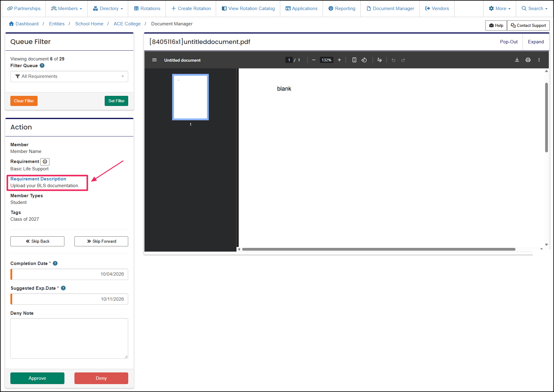Rotate the PDF with rotate icon
The width and height of the screenshot is (554, 392).
point(364,60)
